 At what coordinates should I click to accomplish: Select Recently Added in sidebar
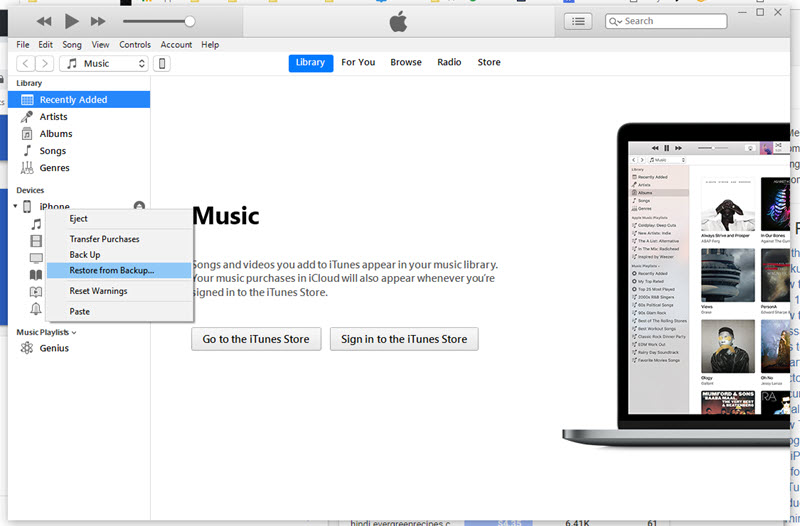point(79,99)
